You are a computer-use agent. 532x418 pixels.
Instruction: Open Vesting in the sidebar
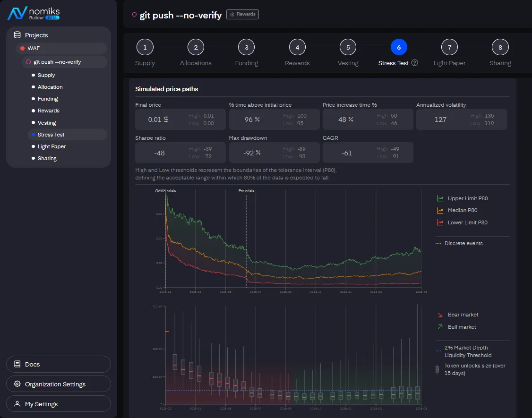click(x=47, y=123)
